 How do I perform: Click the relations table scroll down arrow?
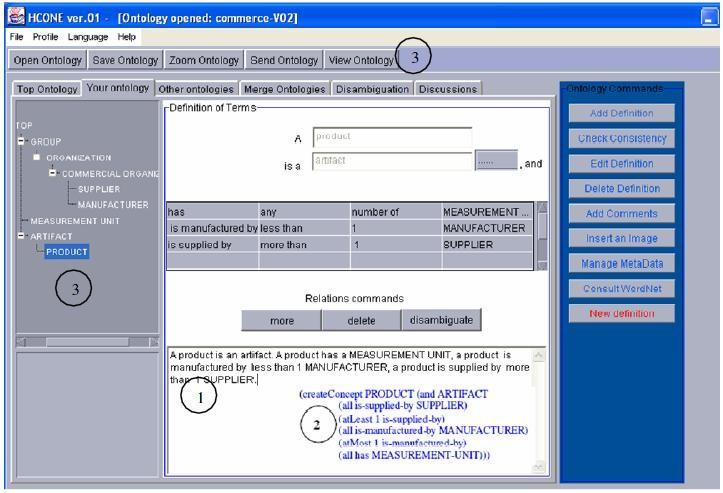tap(542, 266)
